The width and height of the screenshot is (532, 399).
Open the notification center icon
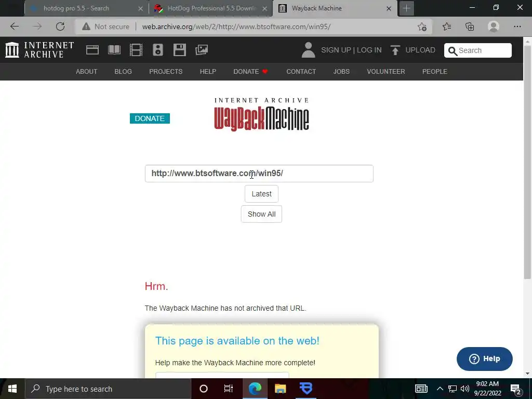coord(516,389)
